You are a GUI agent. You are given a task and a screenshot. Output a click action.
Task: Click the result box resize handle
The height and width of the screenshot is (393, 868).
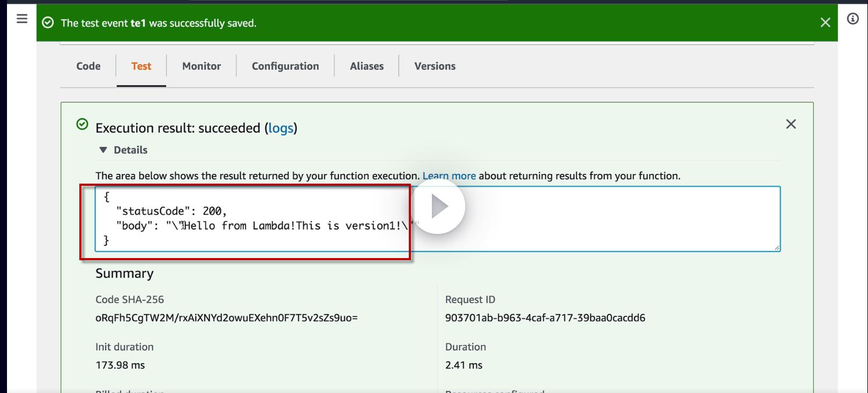[776, 247]
